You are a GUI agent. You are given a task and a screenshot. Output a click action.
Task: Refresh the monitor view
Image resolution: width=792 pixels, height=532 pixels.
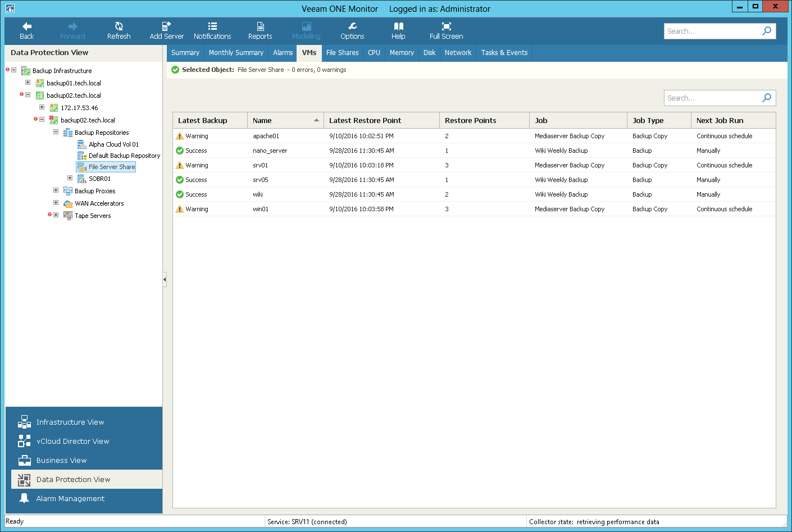pyautogui.click(x=119, y=31)
